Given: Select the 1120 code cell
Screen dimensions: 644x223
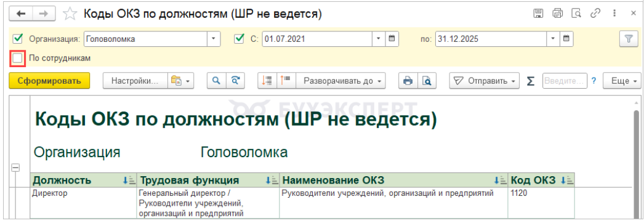Looking at the screenshot, I should [541, 203].
